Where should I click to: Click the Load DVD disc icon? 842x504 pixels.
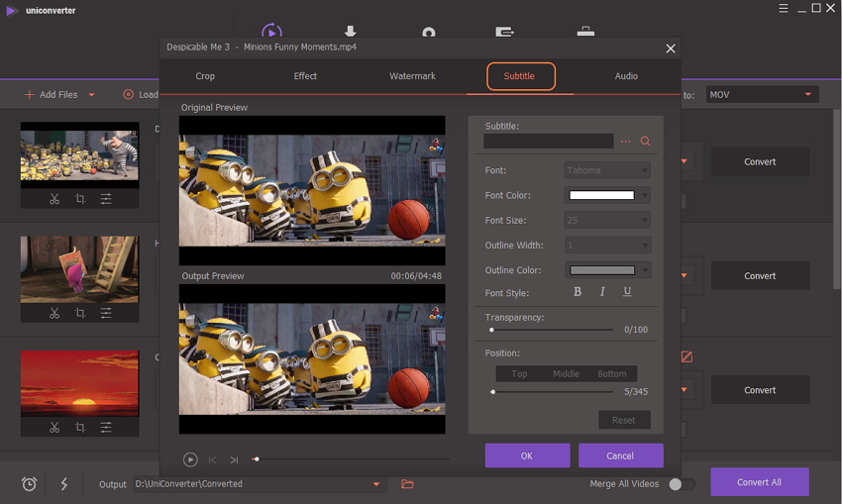[129, 94]
